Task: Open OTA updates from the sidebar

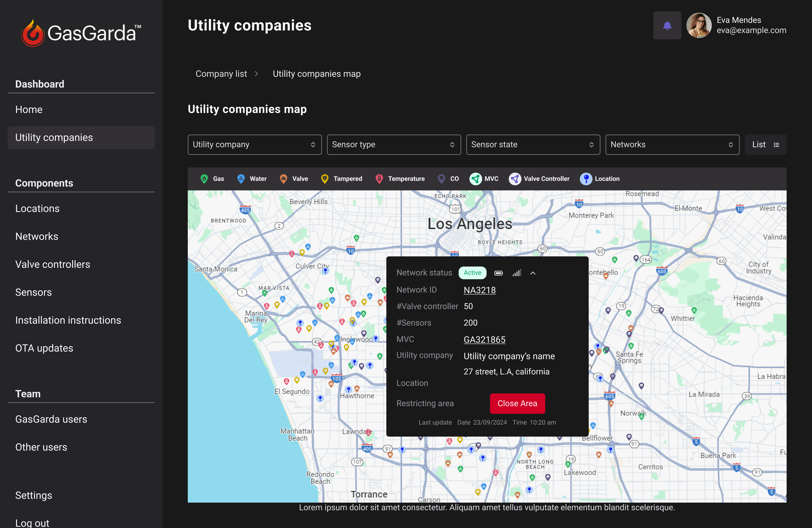Action: coord(44,348)
